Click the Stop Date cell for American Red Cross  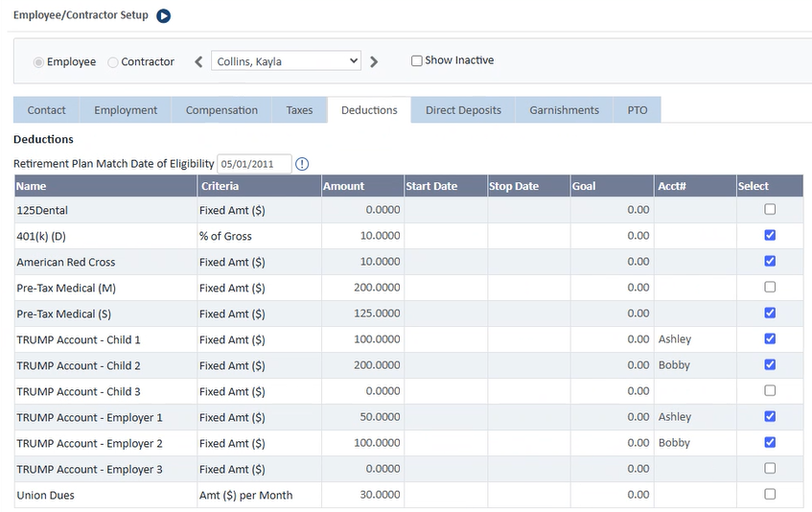(x=529, y=262)
